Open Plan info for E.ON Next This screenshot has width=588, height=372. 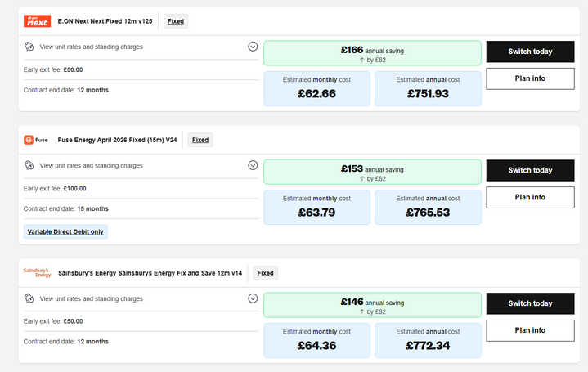click(530, 78)
